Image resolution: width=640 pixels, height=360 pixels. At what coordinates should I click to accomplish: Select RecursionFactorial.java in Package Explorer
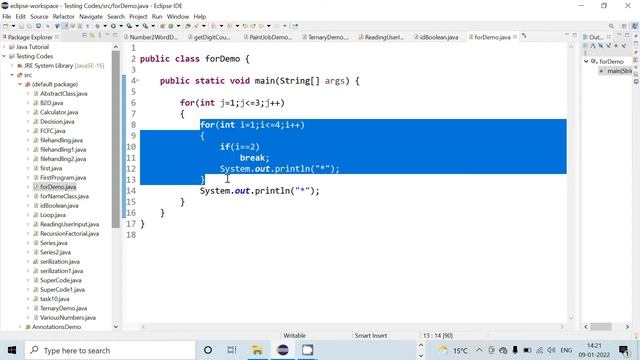(x=66, y=233)
